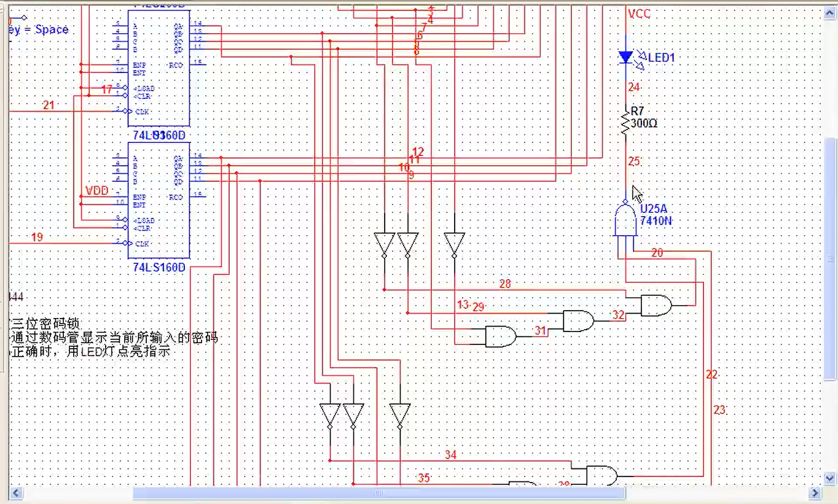838x504 pixels.
Task: Click net label 35
Action: [424, 478]
